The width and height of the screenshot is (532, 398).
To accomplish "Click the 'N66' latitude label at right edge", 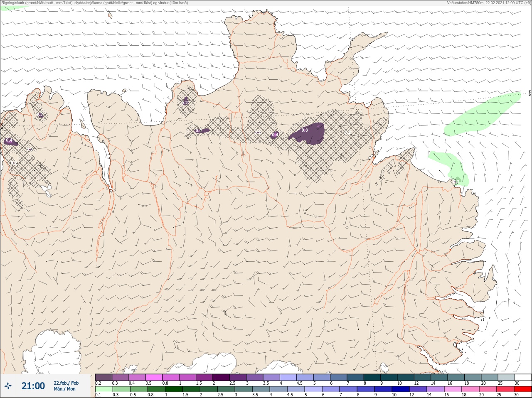I will 530,94.
